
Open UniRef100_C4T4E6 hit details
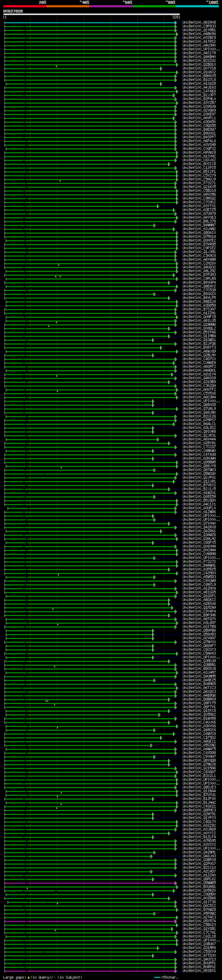tap(199, 91)
